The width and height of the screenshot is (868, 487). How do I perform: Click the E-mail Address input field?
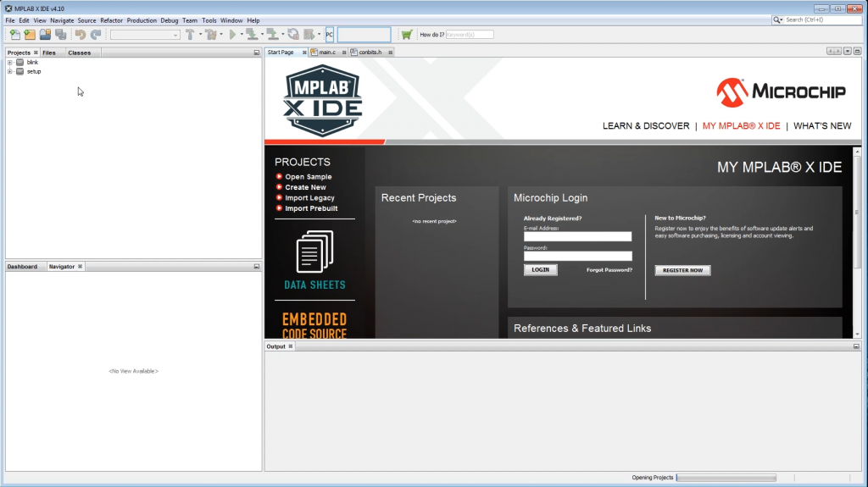[x=577, y=236]
